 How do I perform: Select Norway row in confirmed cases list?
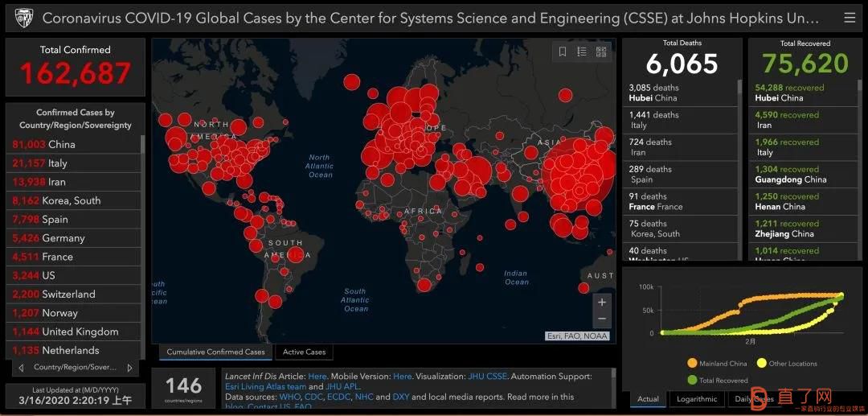(74, 313)
